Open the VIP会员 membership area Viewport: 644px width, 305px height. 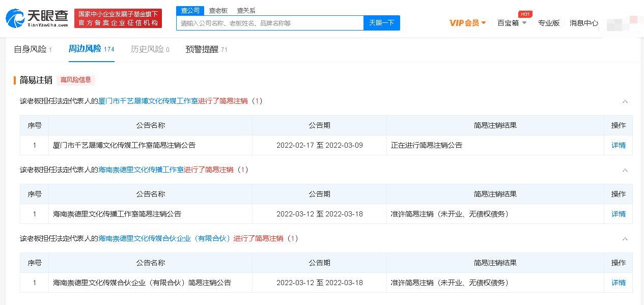(x=465, y=22)
